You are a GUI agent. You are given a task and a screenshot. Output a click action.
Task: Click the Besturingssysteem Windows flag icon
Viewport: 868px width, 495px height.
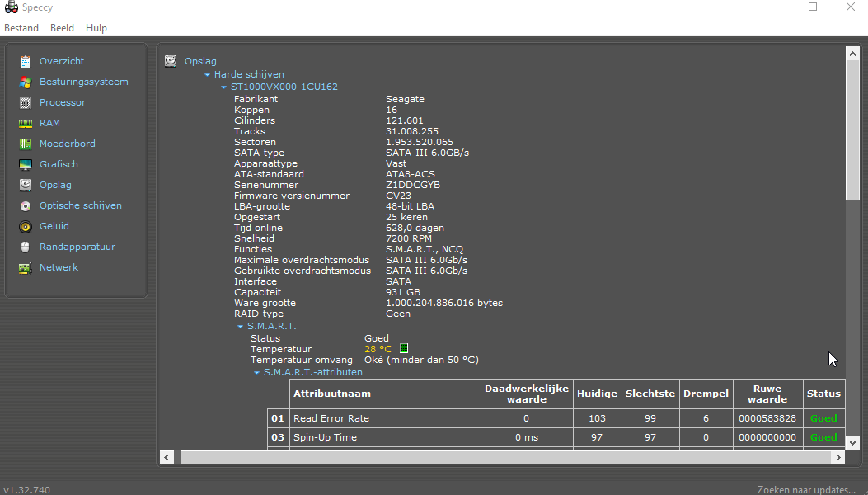(x=26, y=82)
